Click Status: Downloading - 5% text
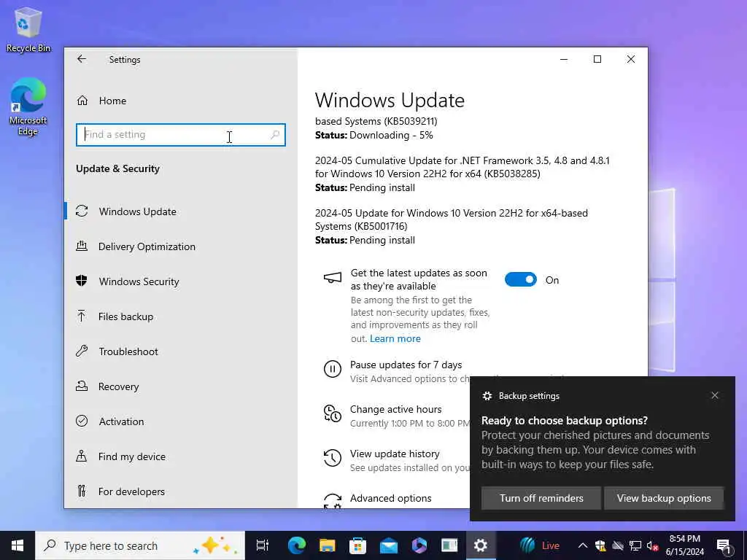 pos(374,135)
